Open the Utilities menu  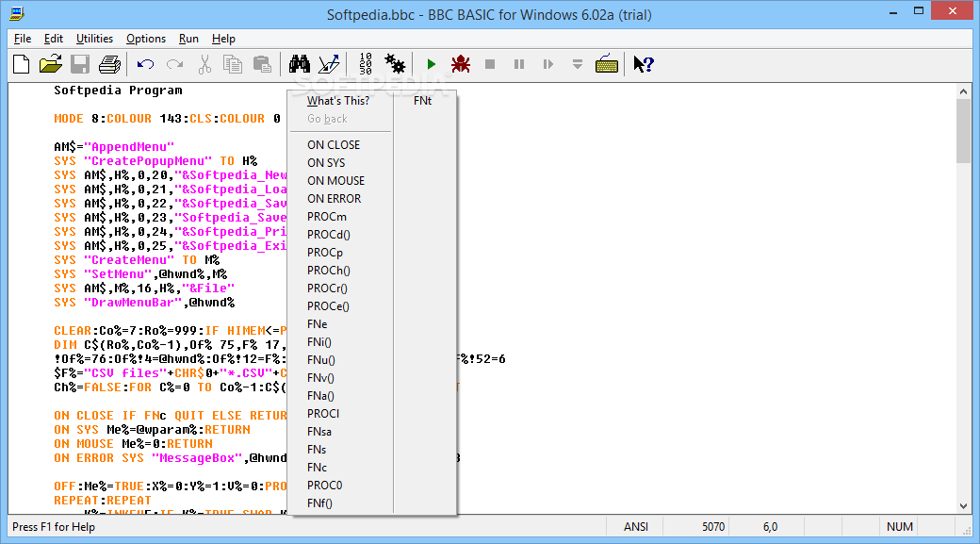click(94, 39)
